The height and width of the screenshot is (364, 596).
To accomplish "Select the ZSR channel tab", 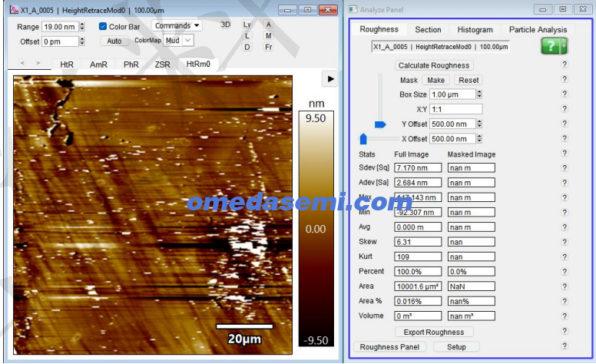I will pos(162,65).
